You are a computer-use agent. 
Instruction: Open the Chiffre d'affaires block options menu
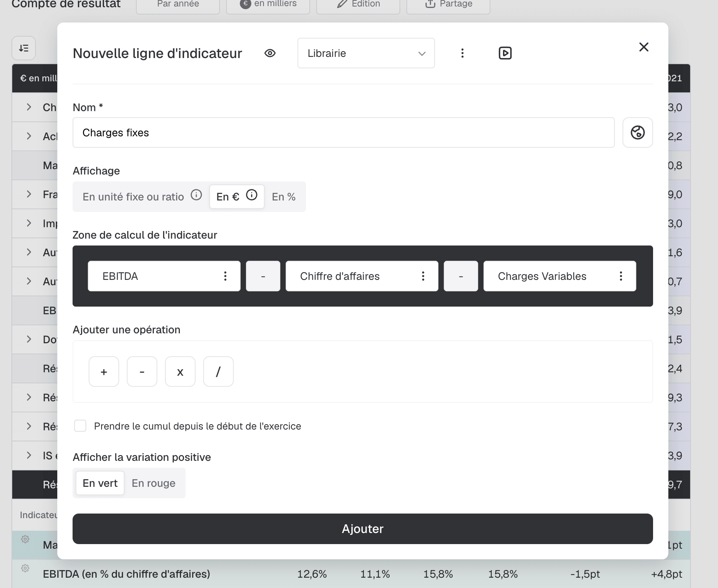[x=423, y=276]
